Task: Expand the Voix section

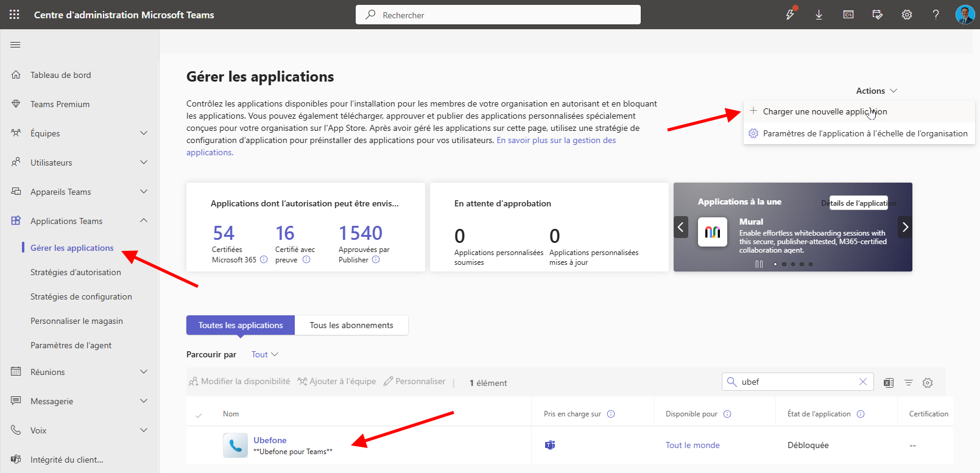Action: (x=144, y=430)
